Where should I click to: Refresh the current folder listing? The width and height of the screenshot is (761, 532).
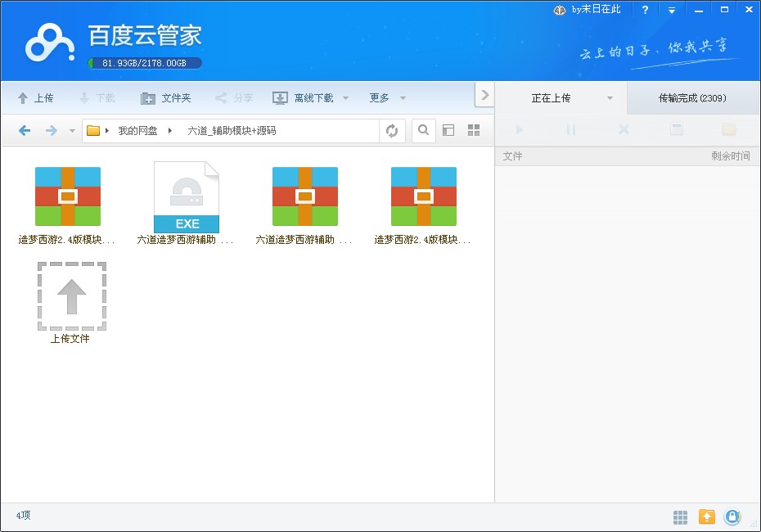click(x=392, y=130)
